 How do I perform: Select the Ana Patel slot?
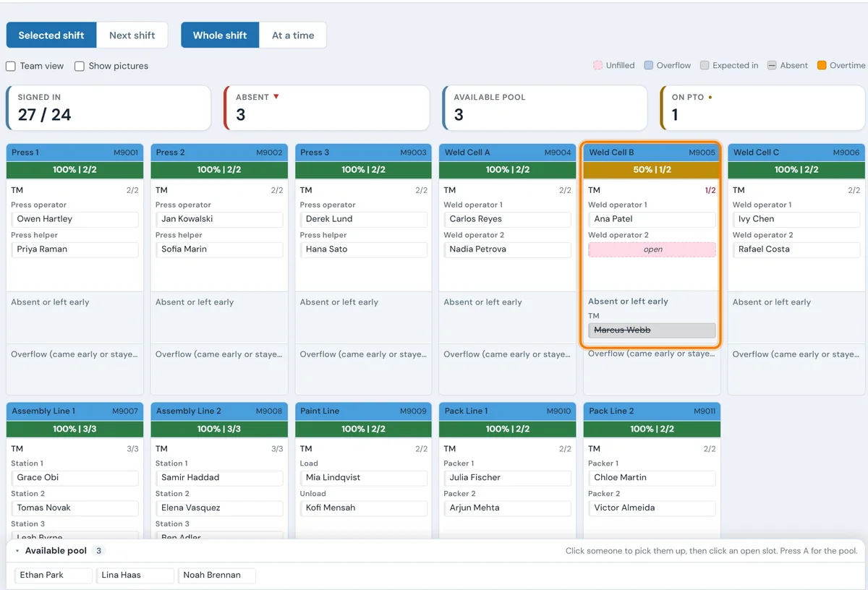click(652, 219)
